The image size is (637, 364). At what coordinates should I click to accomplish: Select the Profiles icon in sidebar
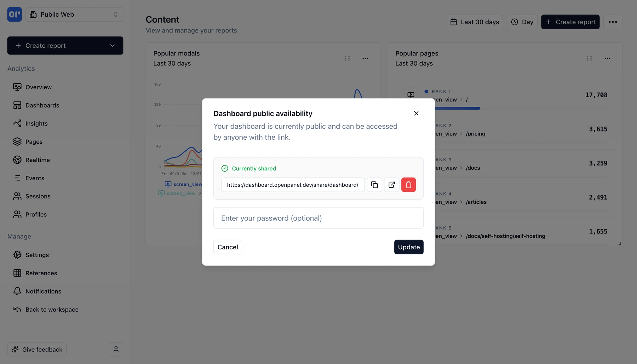point(17,214)
